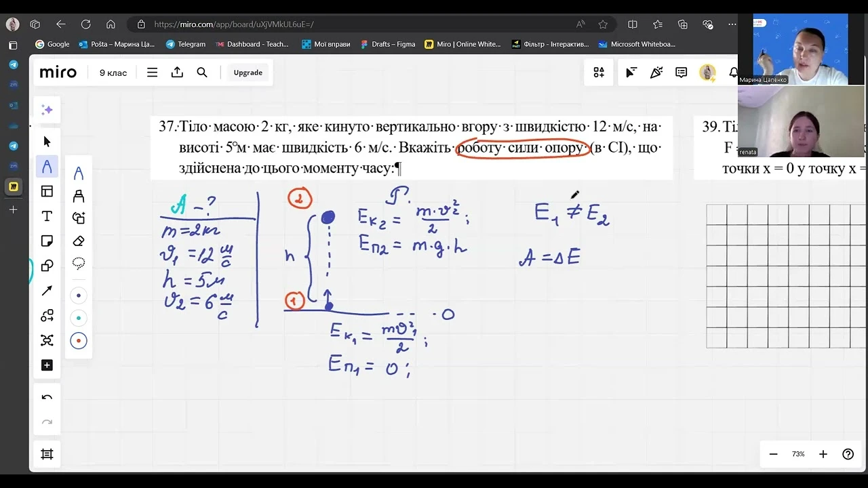The image size is (868, 488).
Task: Choose the Shapes tool
Action: [47, 266]
